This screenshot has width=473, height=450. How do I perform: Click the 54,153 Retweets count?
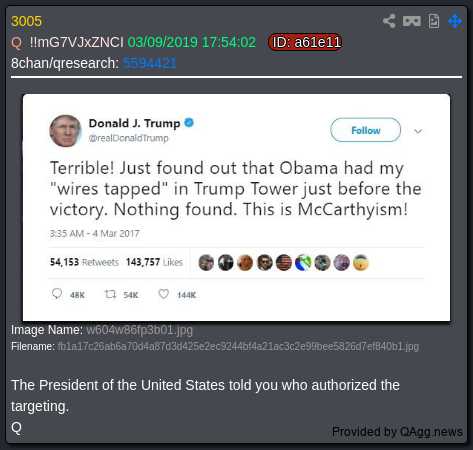[x=84, y=262]
